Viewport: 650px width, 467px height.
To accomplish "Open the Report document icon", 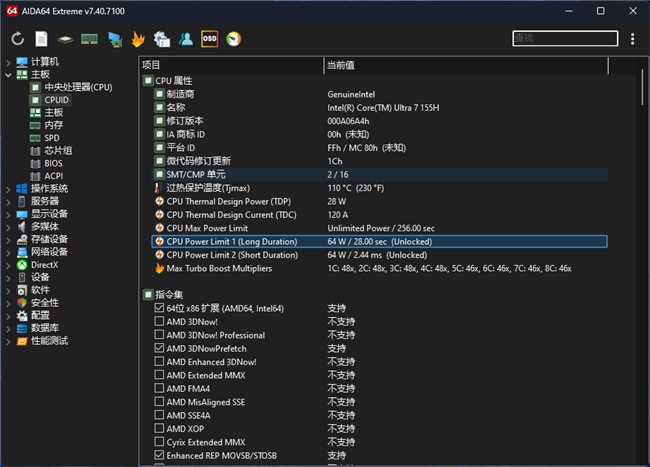I will pos(41,39).
